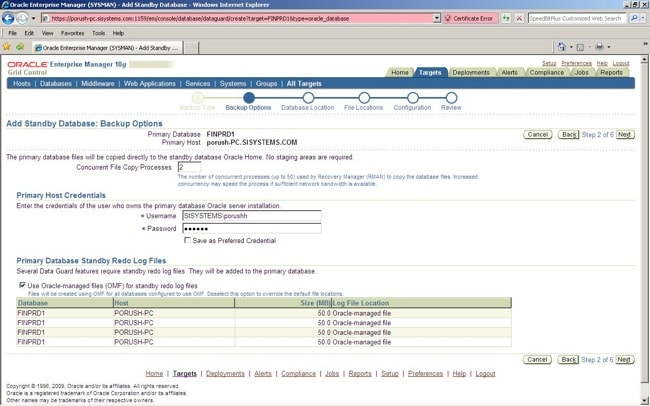Open the Web Applications subtab
The height and width of the screenshot is (406, 650).
(x=150, y=83)
